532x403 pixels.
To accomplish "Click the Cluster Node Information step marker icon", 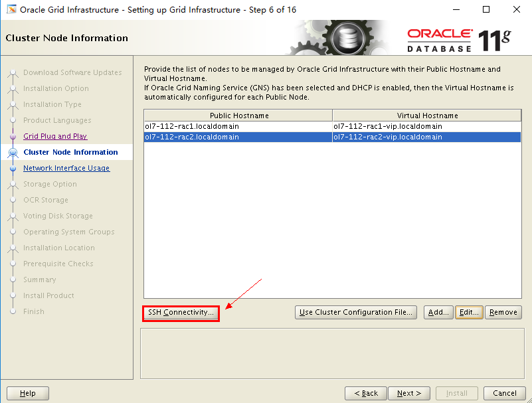I will [13, 152].
